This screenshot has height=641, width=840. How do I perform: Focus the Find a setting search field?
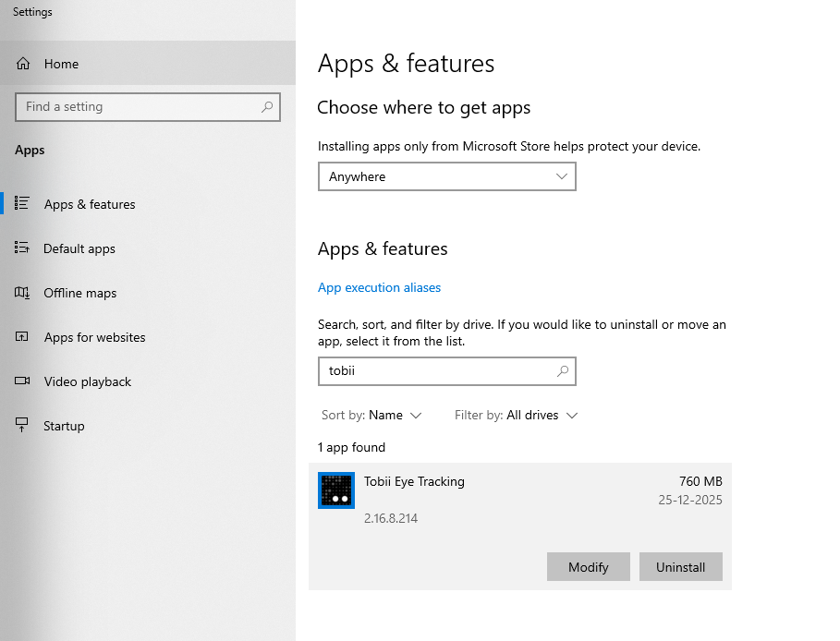click(148, 106)
